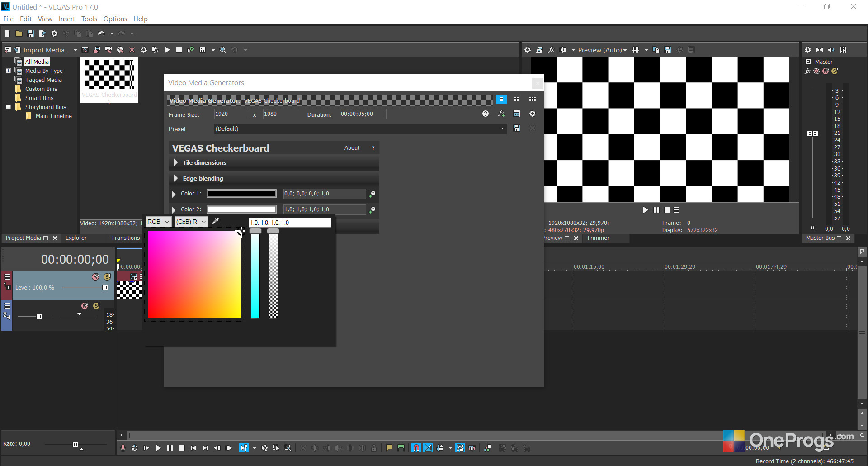Switch to the Transitions tab

(x=125, y=238)
